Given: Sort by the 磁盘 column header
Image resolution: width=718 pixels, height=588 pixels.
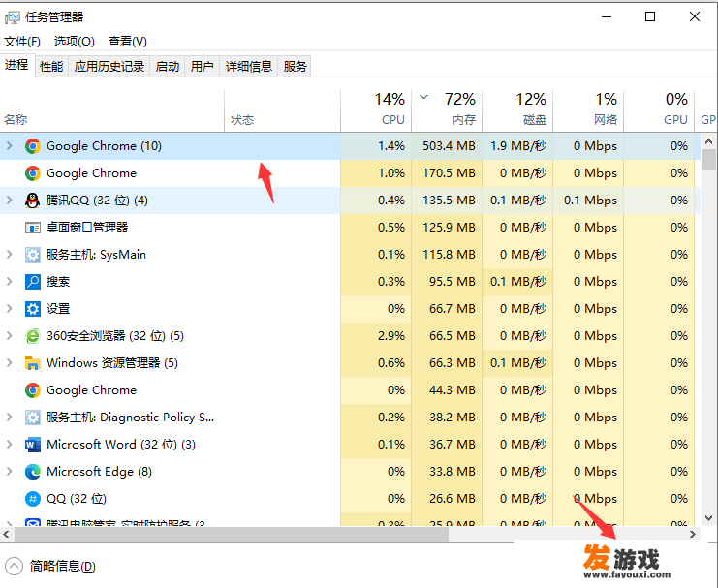Looking at the screenshot, I should click(x=517, y=109).
